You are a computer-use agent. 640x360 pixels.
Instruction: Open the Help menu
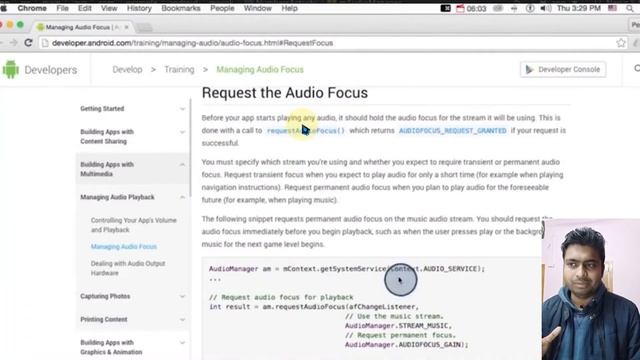point(289,8)
